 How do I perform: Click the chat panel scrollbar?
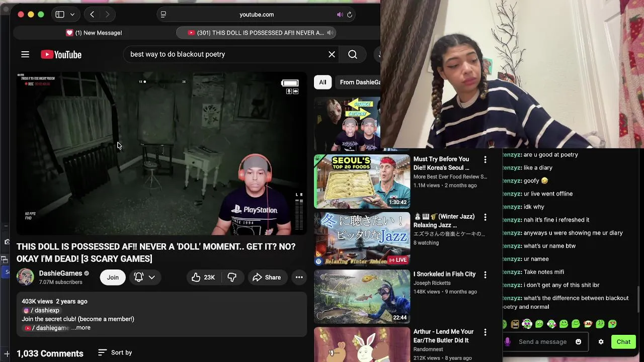637,299
